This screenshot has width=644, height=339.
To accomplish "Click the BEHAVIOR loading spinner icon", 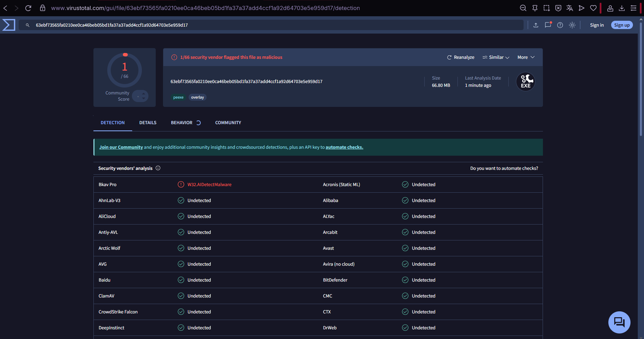I will point(198,123).
